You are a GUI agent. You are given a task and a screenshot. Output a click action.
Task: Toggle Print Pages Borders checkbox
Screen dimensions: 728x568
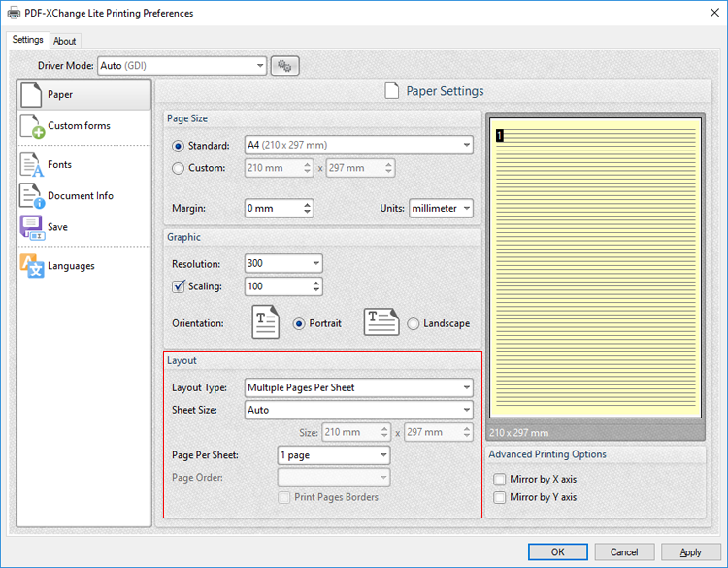click(x=283, y=497)
